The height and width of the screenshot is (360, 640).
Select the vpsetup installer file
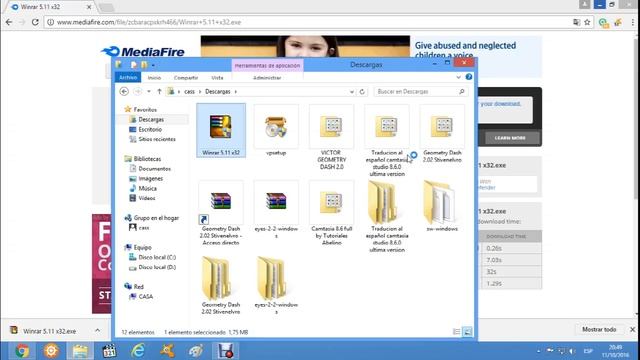pos(276,131)
